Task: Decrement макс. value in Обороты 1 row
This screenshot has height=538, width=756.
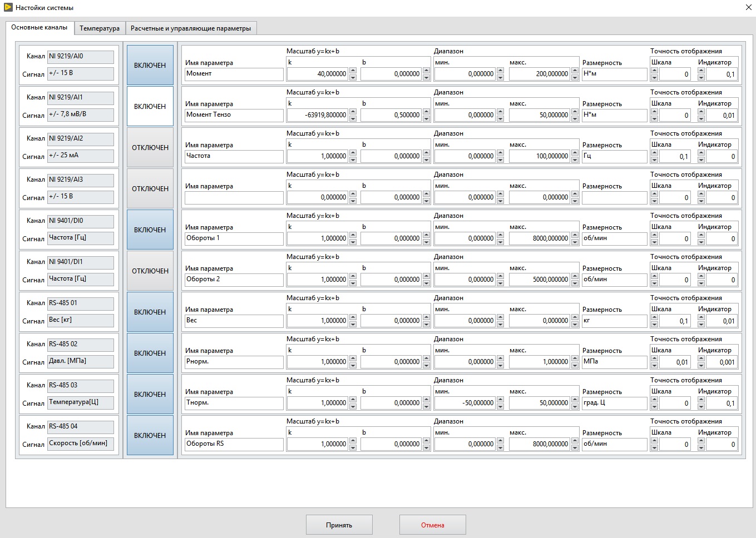Action: 575,241
